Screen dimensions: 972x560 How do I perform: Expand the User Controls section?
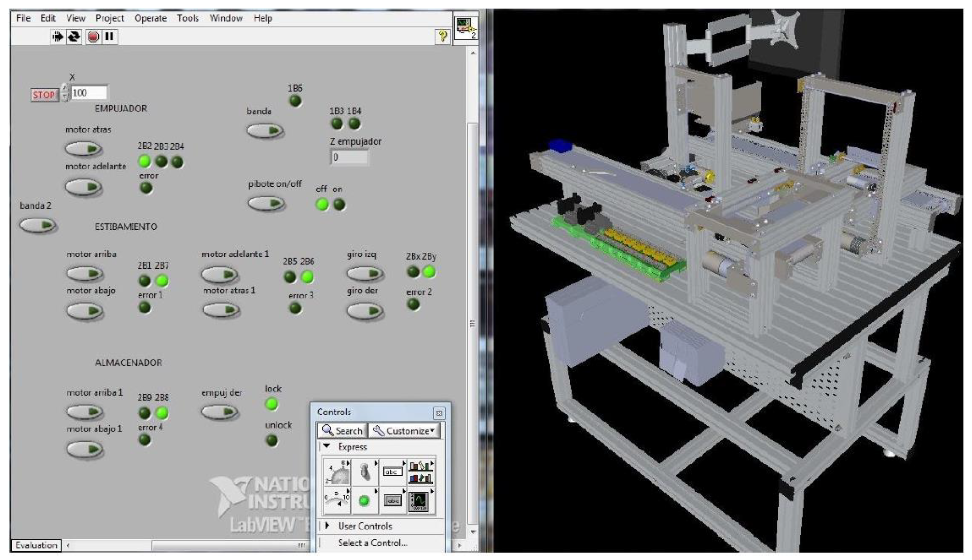pos(327,526)
